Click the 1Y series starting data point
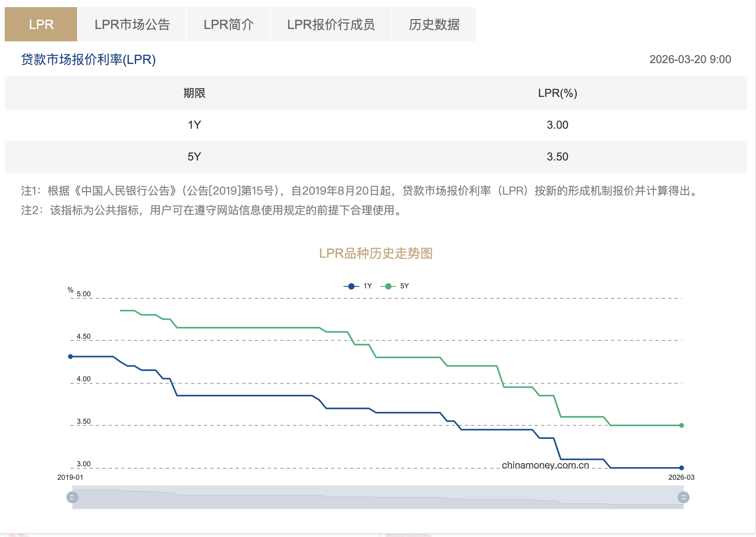The height and width of the screenshot is (537, 756). coord(70,356)
